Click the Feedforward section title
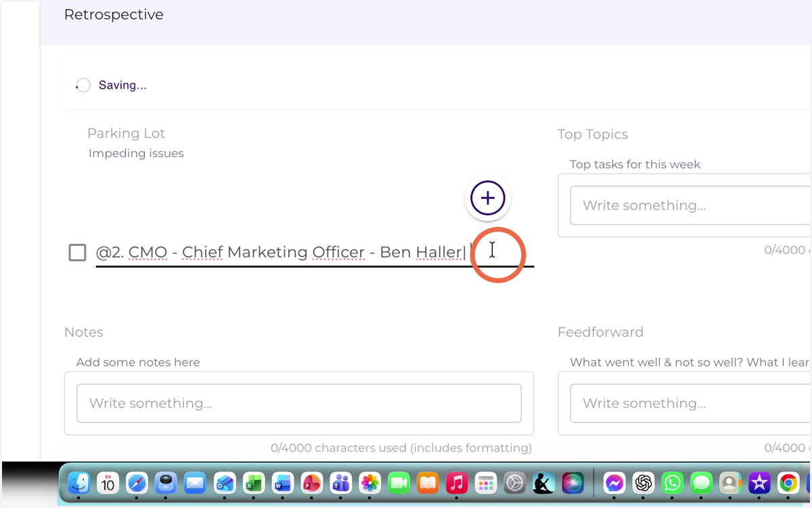This screenshot has height=508, width=812. click(600, 332)
